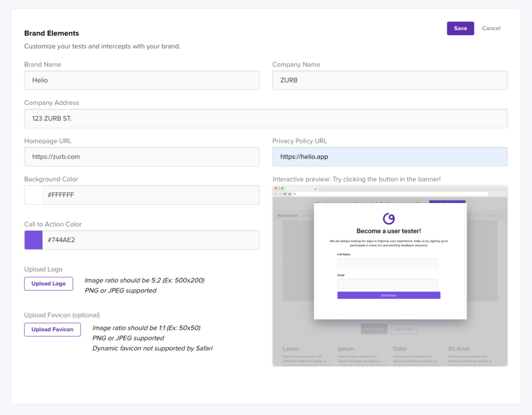Click the back arrow in the preview browser

click(276, 194)
